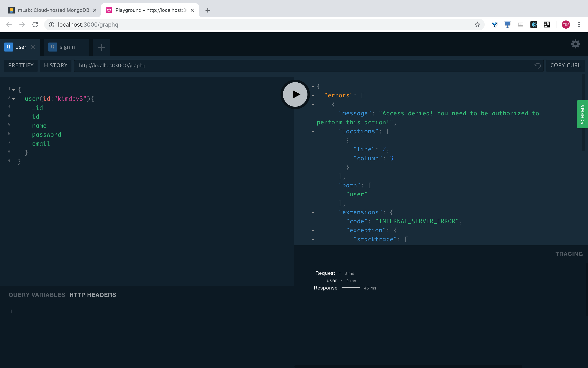588x368 pixels.
Task: Go forward in browser history
Action: pos(22,25)
